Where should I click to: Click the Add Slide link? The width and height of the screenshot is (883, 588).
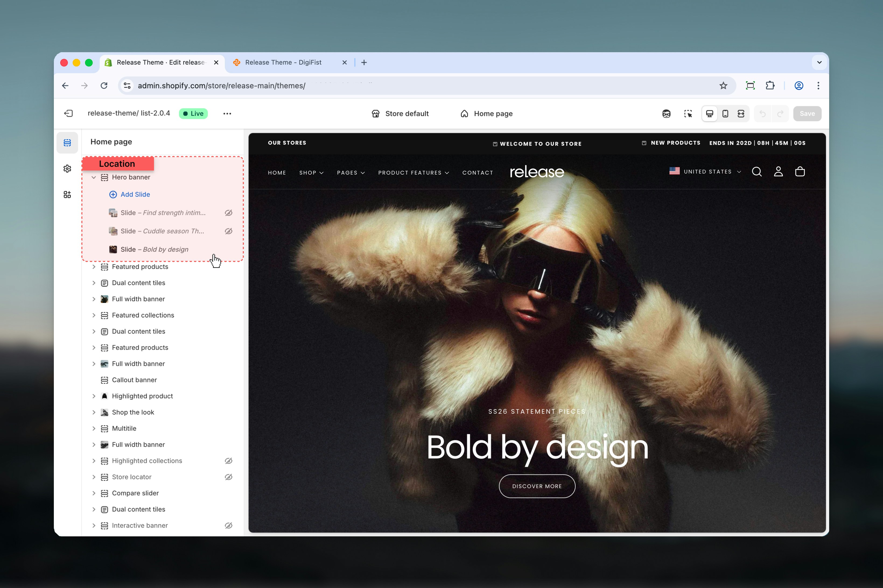(x=129, y=194)
